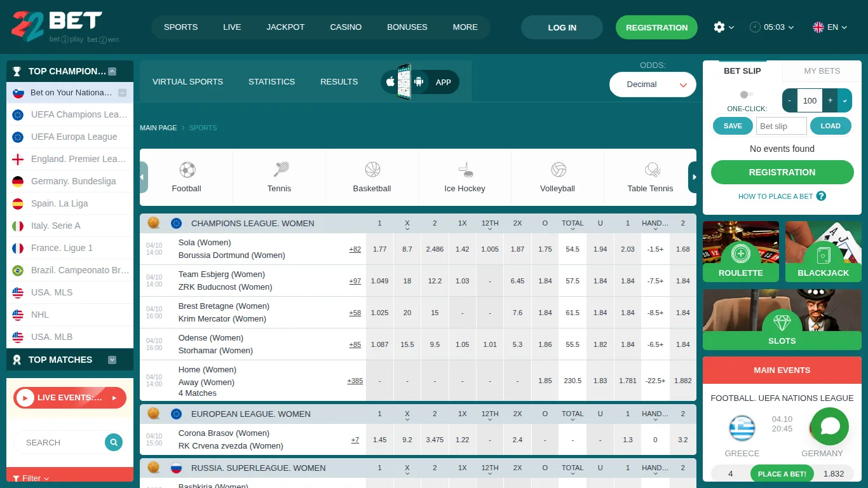Open the settings gear menu
The height and width of the screenshot is (488, 868).
click(x=719, y=27)
